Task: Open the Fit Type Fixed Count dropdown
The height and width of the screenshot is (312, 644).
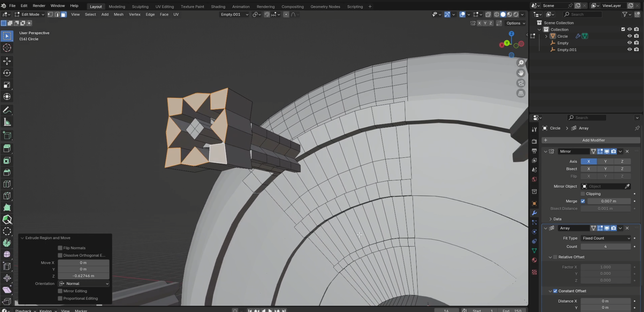Action: (606, 238)
